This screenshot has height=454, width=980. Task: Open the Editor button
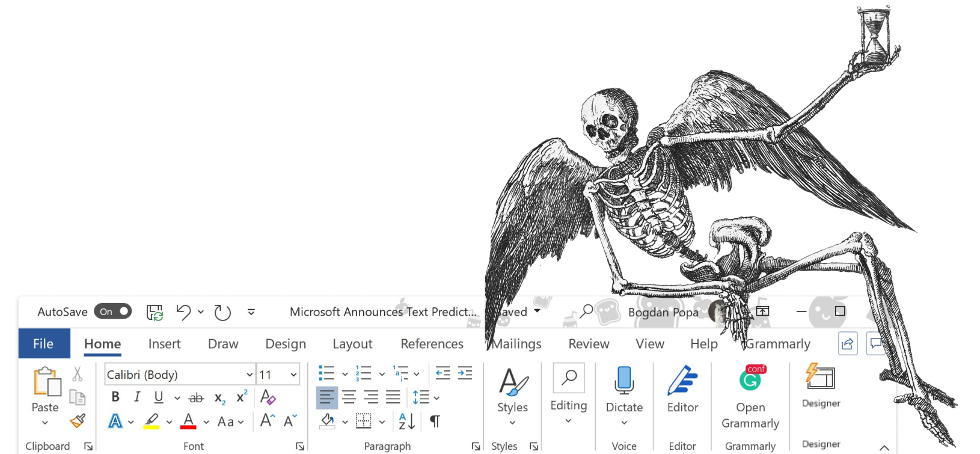682,390
